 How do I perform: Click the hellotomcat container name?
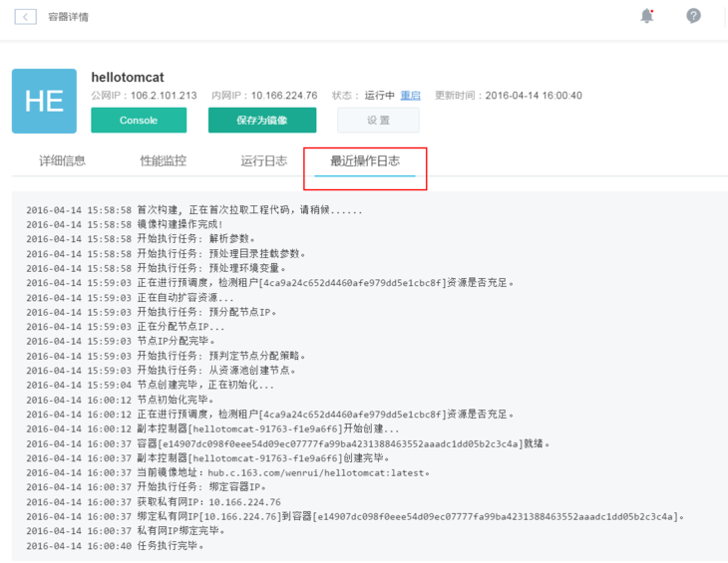click(x=128, y=77)
